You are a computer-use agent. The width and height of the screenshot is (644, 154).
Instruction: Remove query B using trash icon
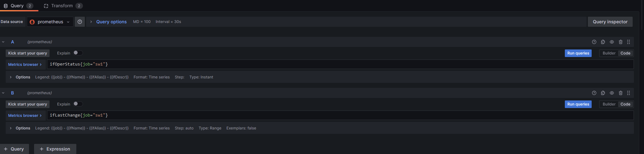(621, 93)
